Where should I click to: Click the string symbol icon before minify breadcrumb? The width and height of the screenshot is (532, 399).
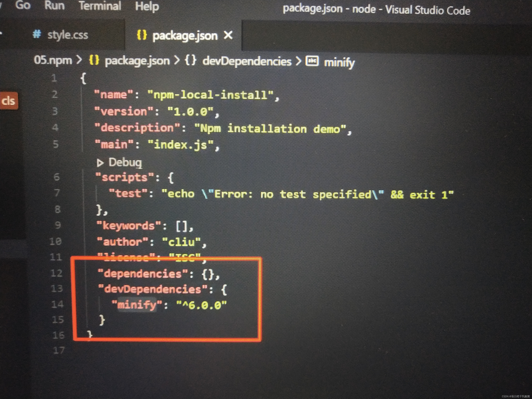tap(312, 61)
